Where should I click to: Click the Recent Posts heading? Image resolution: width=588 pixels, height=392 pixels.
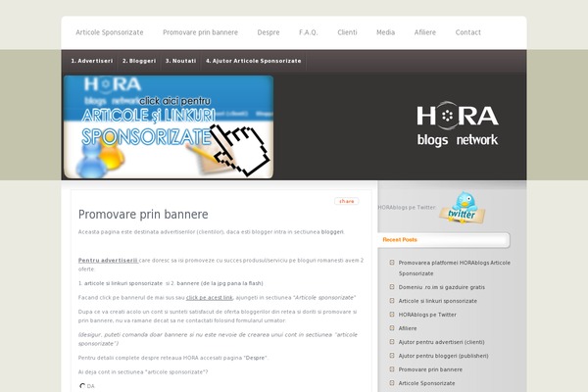(x=400, y=240)
